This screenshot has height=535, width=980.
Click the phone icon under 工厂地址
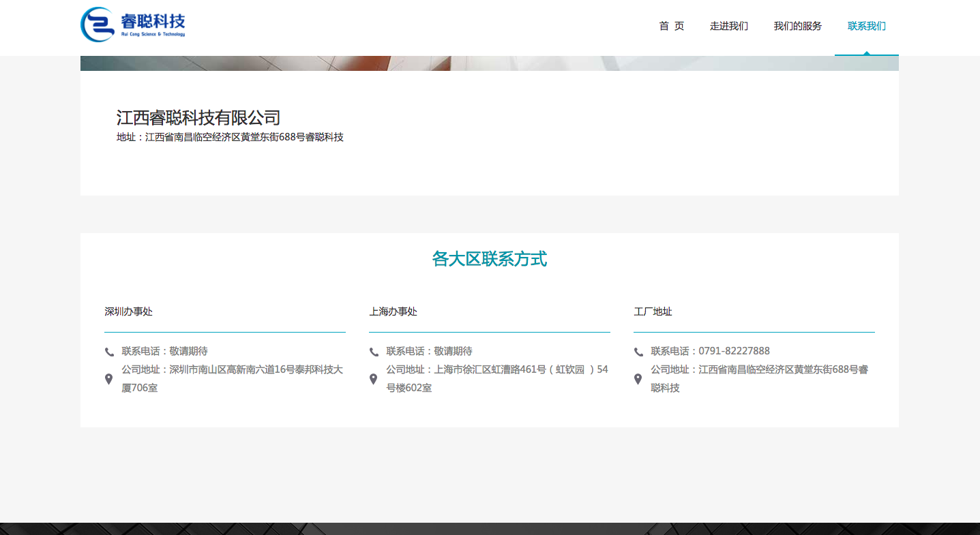[x=638, y=352]
